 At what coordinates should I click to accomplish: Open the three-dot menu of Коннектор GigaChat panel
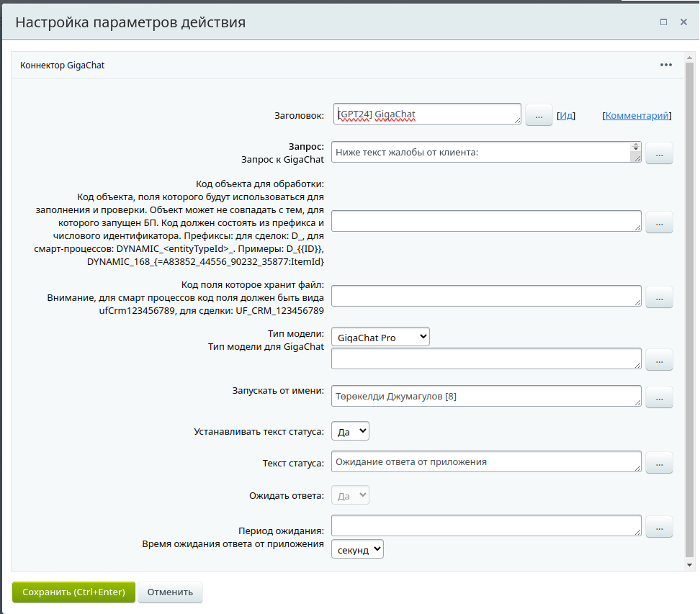pos(666,65)
